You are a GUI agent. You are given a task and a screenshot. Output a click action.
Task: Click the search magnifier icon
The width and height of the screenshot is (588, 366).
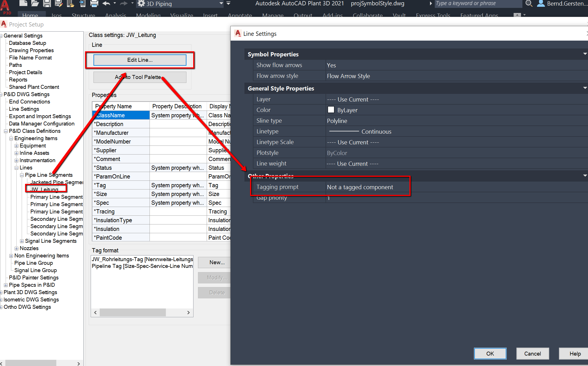pos(529,3)
